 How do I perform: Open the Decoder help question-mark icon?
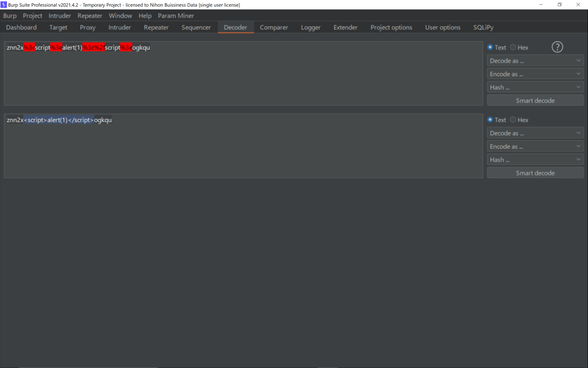point(557,47)
